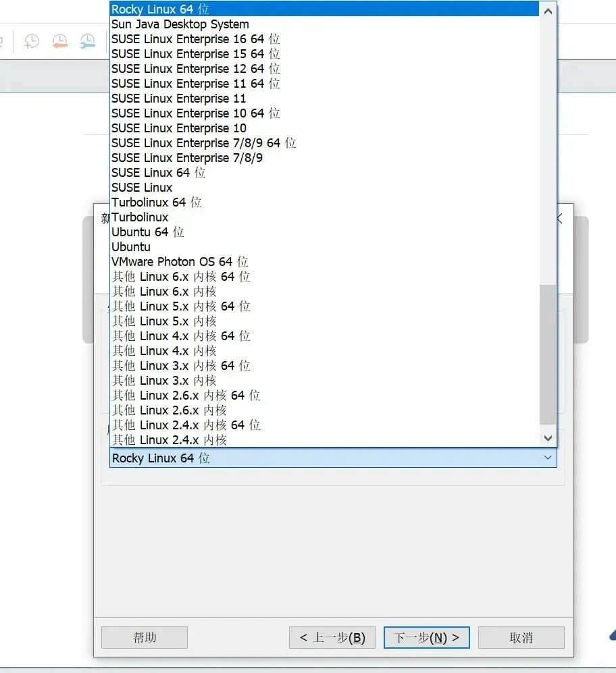Choose Ubuntu (32-bit) entry

coord(324,247)
